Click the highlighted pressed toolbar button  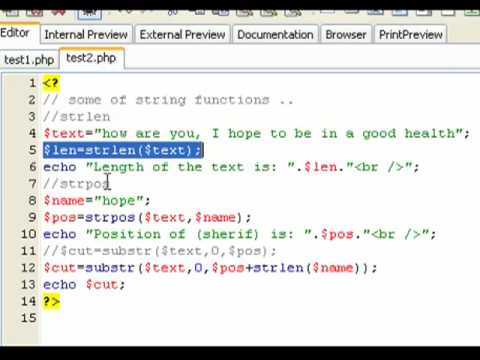click(x=89, y=14)
